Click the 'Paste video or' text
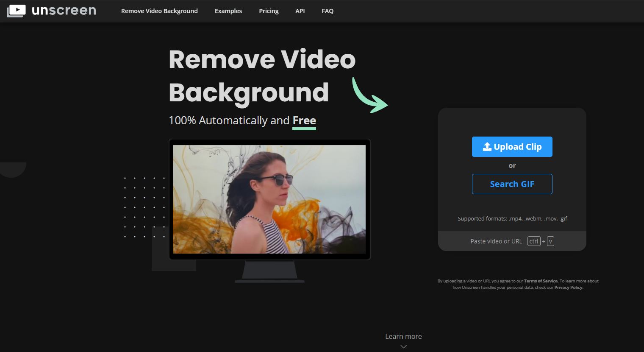644x352 pixels. 490,241
